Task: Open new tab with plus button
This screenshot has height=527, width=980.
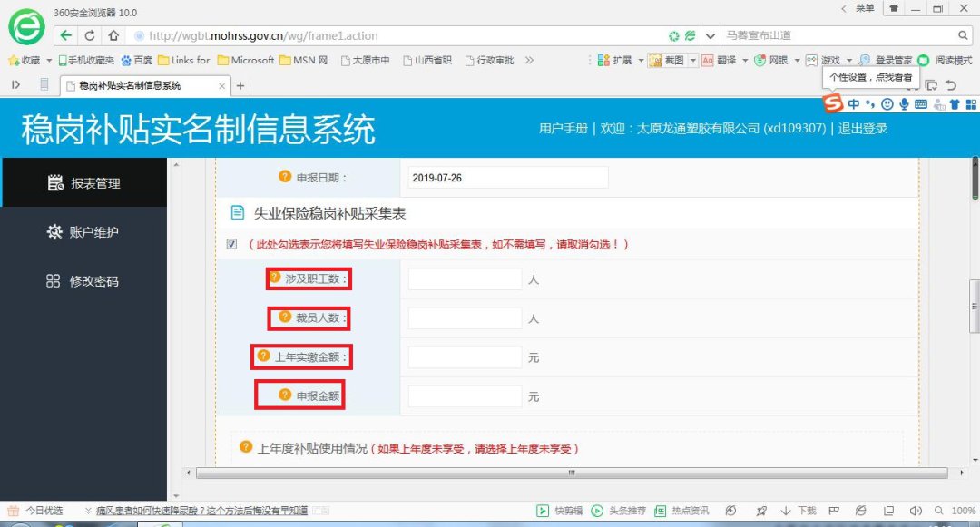Action: [240, 86]
